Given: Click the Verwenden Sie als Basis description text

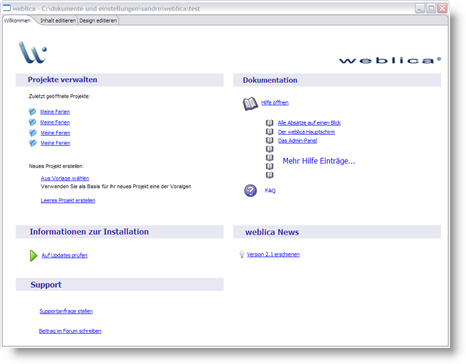Looking at the screenshot, I should pos(116,186).
